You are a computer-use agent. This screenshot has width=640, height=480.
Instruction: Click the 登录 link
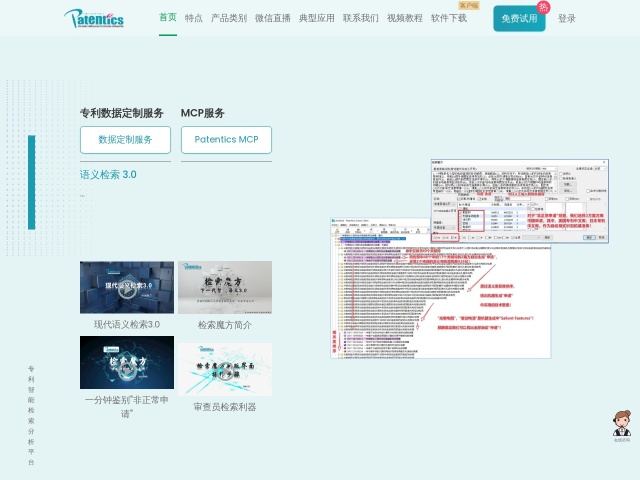coord(567,18)
